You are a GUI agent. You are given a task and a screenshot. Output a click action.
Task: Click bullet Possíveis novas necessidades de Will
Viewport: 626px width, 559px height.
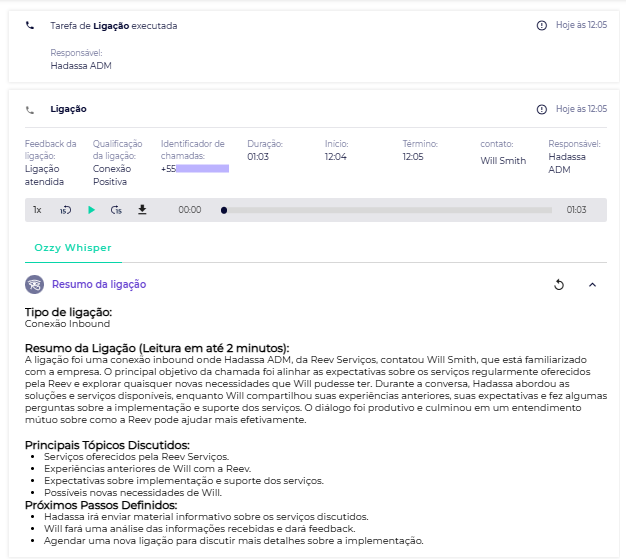click(x=133, y=493)
